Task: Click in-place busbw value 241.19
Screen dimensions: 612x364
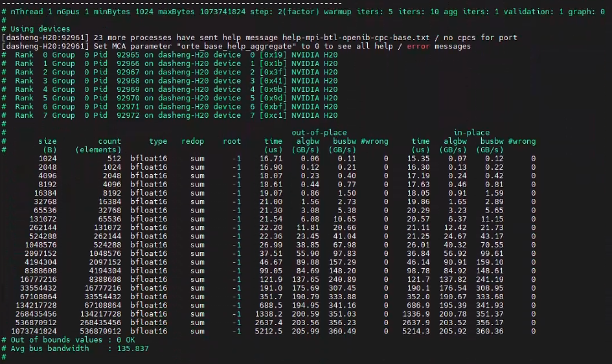Action: pos(490,279)
